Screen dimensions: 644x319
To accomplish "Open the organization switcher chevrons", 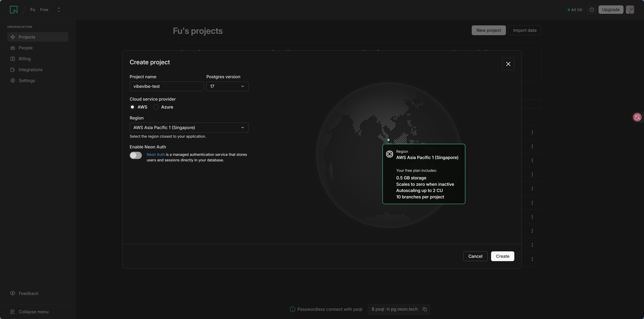I will pos(58,10).
